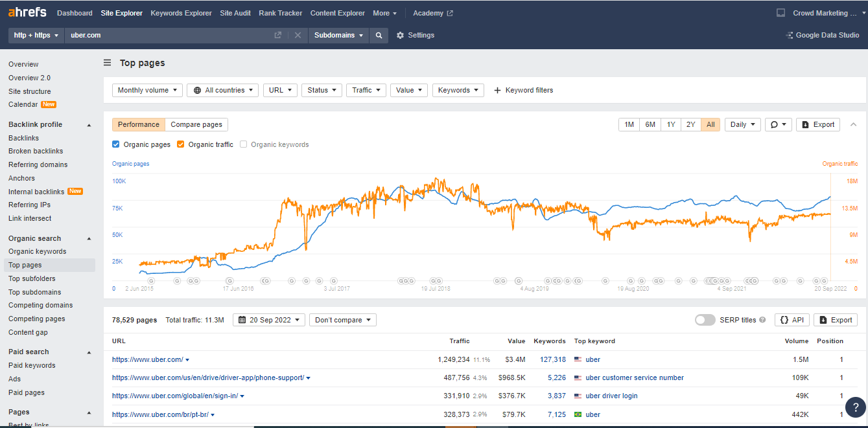Open the 20 Sep 2022 date picker
The image size is (868, 428).
[x=268, y=319]
